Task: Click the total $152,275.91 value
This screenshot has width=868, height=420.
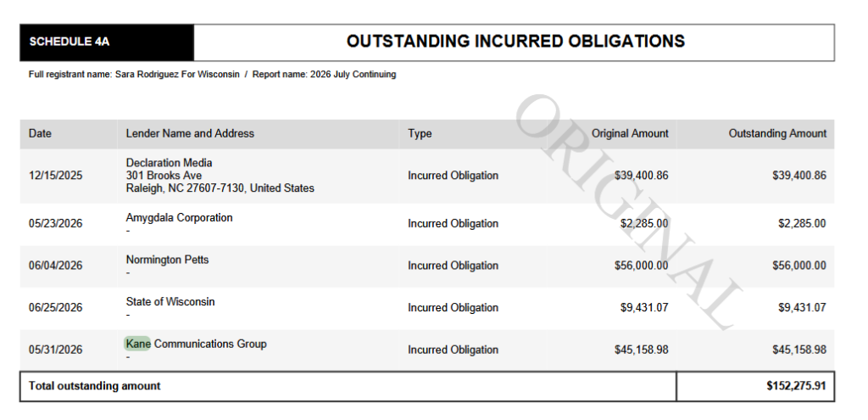Action: 796,386
